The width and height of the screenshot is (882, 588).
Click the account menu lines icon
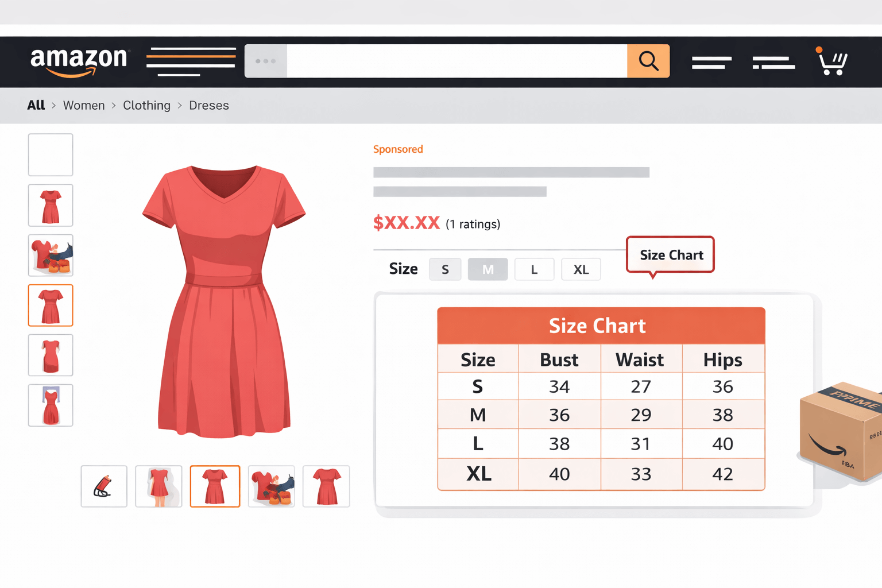point(711,62)
